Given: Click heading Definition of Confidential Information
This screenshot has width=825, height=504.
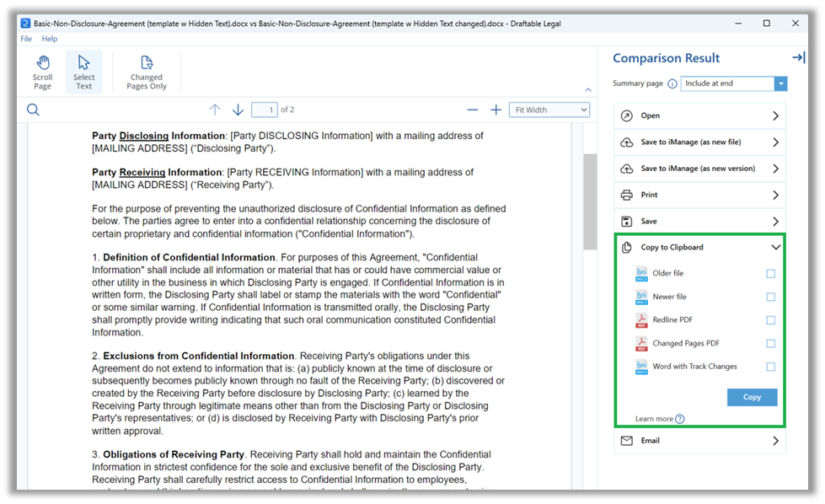Looking at the screenshot, I should point(189,257).
